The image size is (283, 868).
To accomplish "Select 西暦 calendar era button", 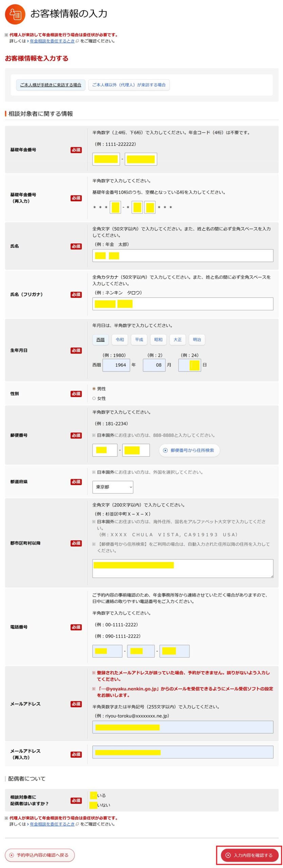I will click(100, 339).
